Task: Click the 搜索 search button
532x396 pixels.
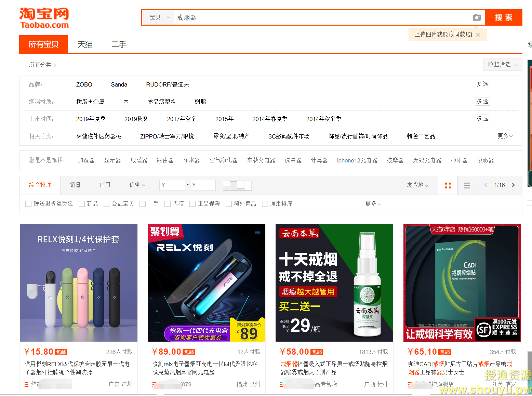Action: coord(504,17)
